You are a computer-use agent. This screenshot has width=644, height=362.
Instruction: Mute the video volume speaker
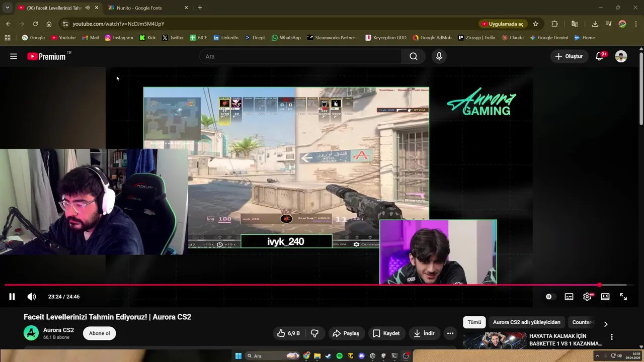[x=32, y=297]
